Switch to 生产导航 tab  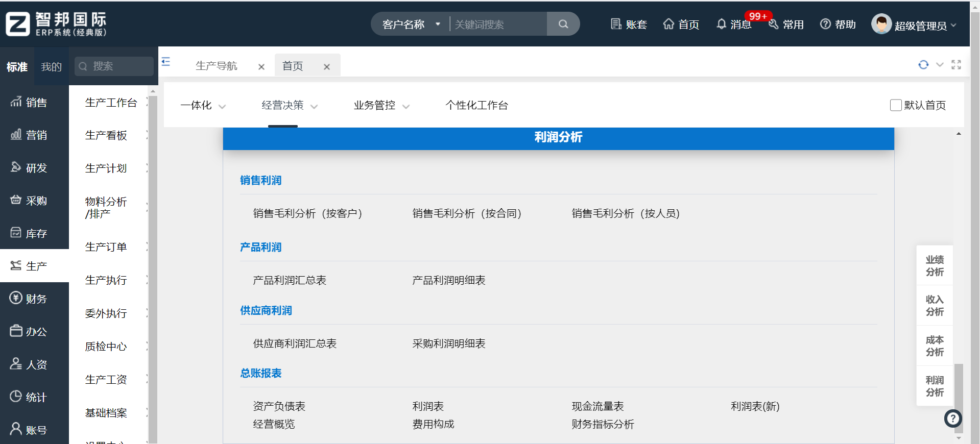pos(217,66)
